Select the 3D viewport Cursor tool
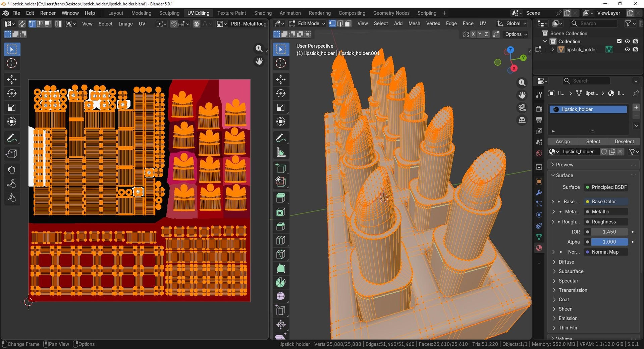The width and height of the screenshot is (644, 349). point(281,63)
